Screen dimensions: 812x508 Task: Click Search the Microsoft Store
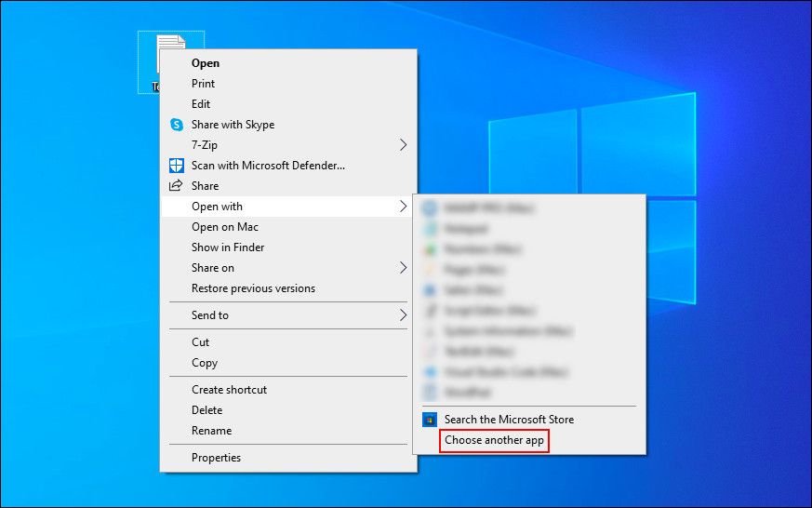point(529,420)
